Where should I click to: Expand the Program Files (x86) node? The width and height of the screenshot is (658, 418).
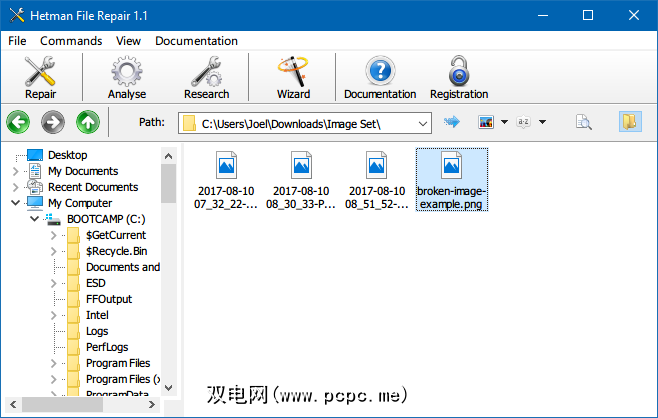(53, 379)
